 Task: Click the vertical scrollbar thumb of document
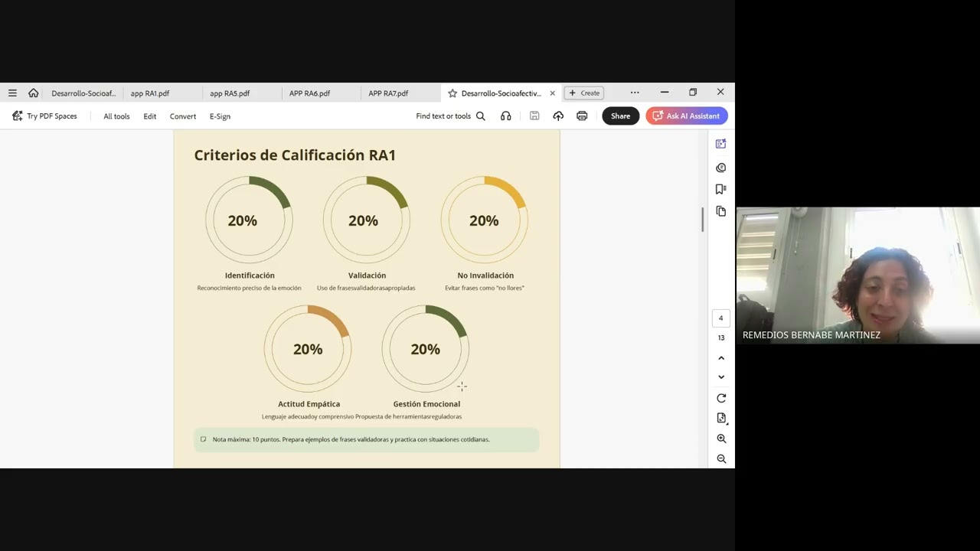pos(702,220)
